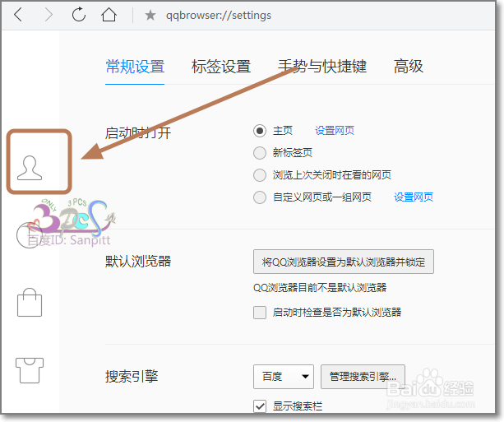Select the 新标签页 radio button
The width and height of the screenshot is (504, 422).
[x=260, y=153]
